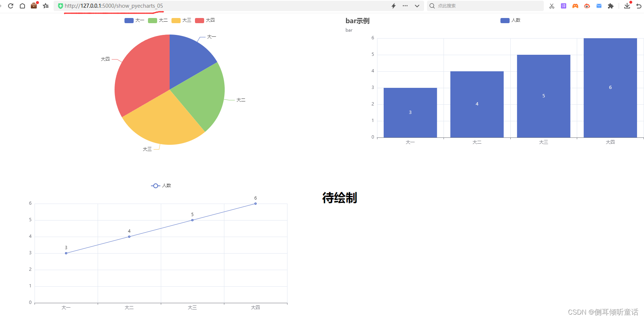Open the purple translate extension icon
Image resolution: width=644 pixels, height=319 pixels.
point(564,6)
